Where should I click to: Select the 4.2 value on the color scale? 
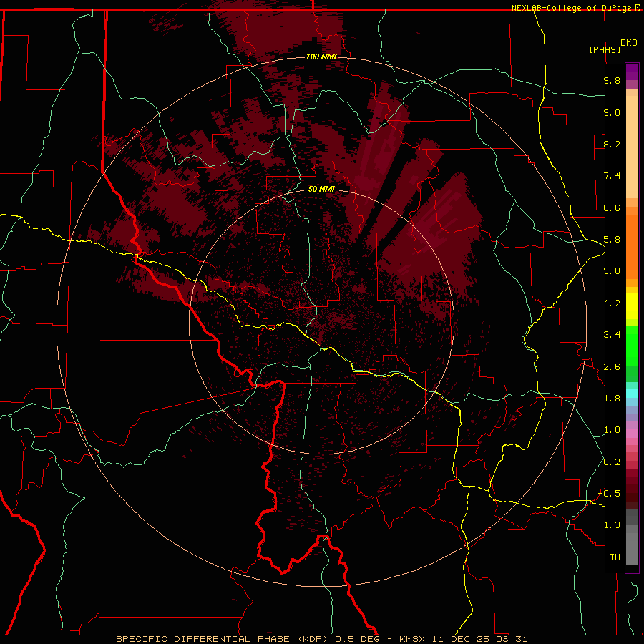[x=612, y=303]
